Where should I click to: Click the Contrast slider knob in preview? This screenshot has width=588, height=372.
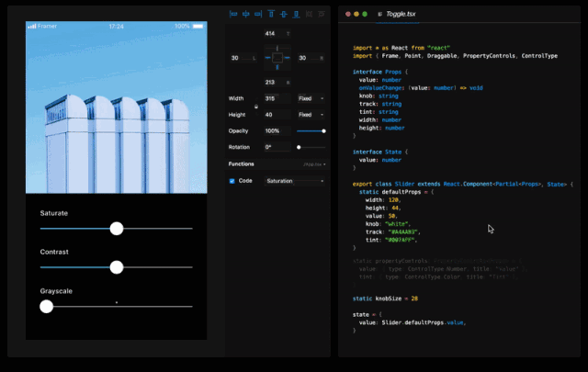pyautogui.click(x=117, y=267)
